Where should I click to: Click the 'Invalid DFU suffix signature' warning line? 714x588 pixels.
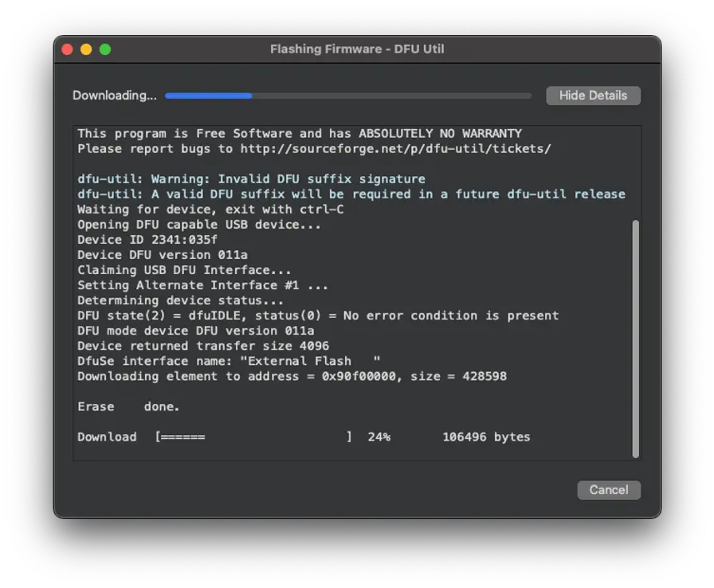coord(251,179)
